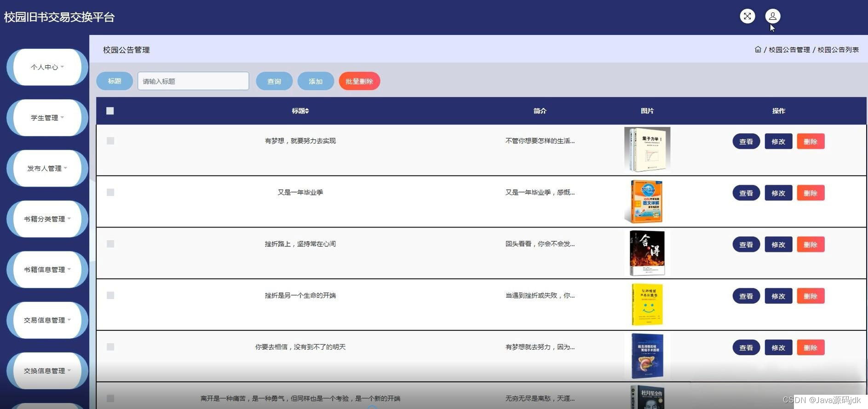
Task: Open the user profile icon in header
Action: pos(773,16)
